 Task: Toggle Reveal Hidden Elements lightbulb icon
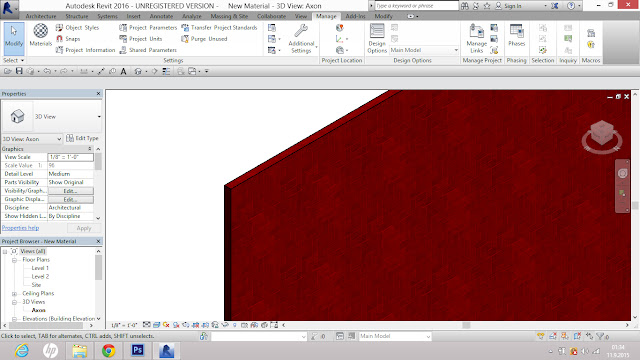coord(235,325)
